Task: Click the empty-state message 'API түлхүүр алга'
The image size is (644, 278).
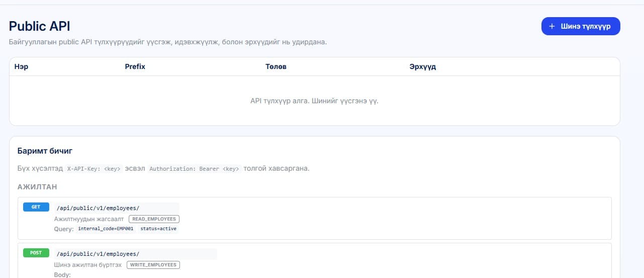Action: pos(314,101)
